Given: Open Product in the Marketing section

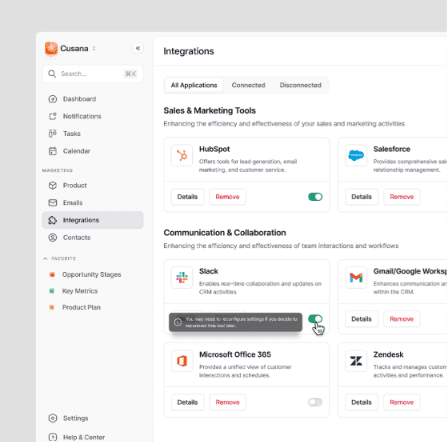Looking at the screenshot, I should (x=93, y=185).
